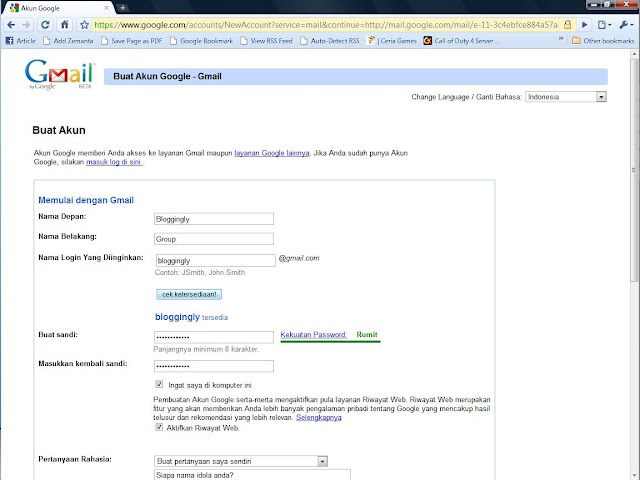The width and height of the screenshot is (640, 480).
Task: Open the Other bookmarks folder
Action: (603, 41)
